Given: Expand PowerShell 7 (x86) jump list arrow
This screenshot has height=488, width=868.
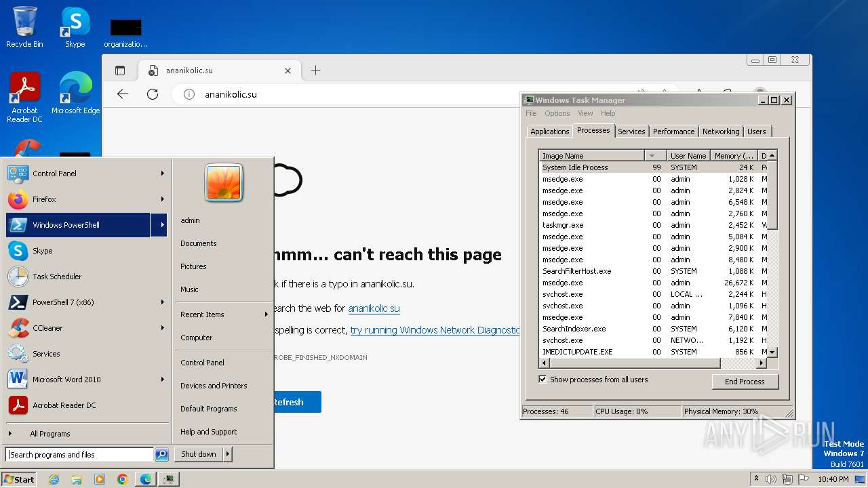Looking at the screenshot, I should 163,302.
